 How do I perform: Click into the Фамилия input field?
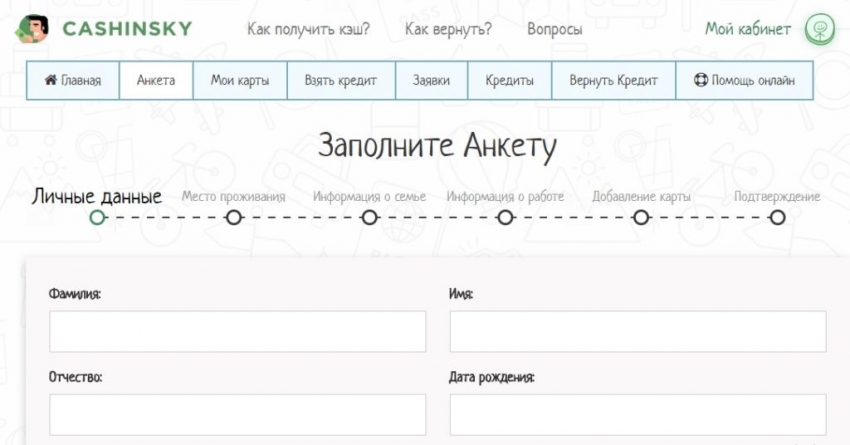point(237,331)
